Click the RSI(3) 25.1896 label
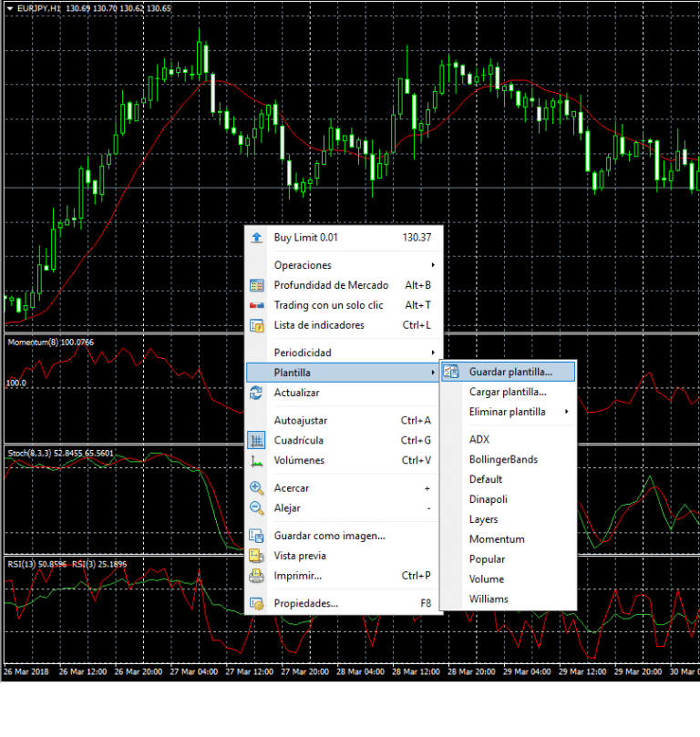This screenshot has height=737, width=700. coord(99,564)
